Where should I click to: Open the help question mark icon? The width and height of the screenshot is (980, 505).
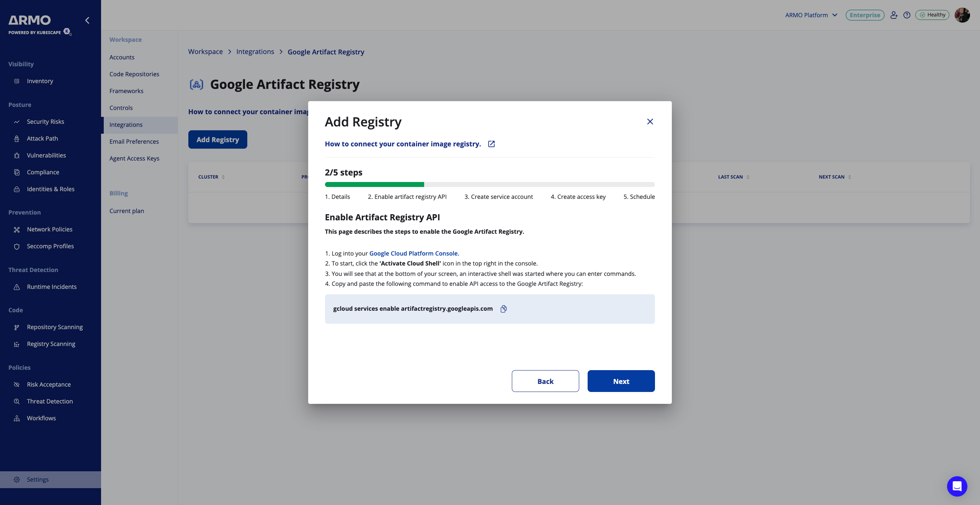tap(906, 15)
